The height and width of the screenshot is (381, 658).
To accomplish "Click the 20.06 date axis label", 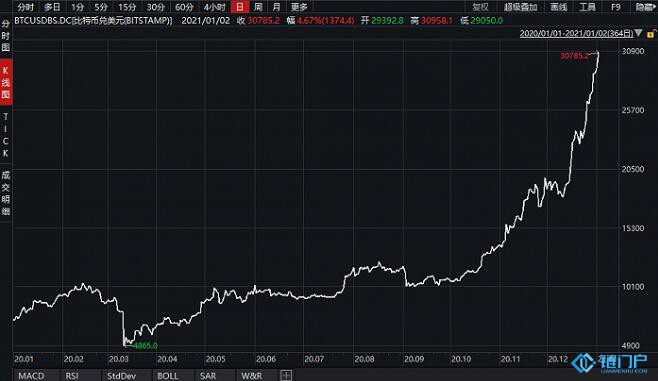I will pyautogui.click(x=266, y=359).
